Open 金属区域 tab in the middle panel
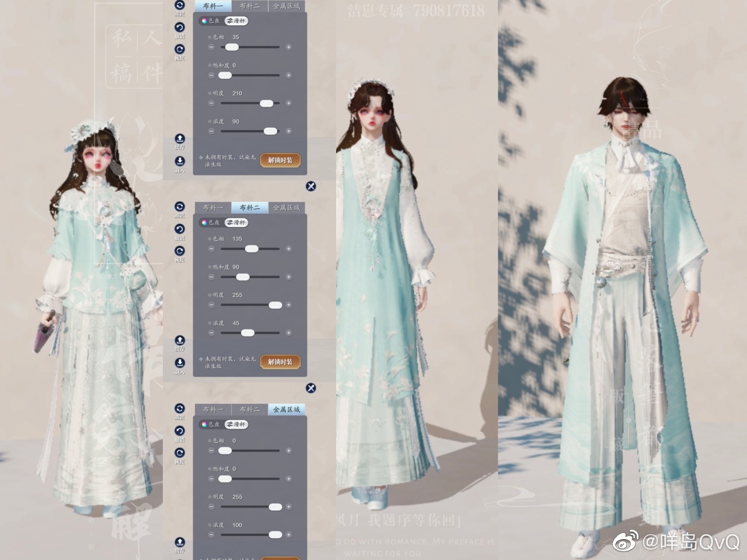Viewport: 747px width, 560px height. coord(287,208)
